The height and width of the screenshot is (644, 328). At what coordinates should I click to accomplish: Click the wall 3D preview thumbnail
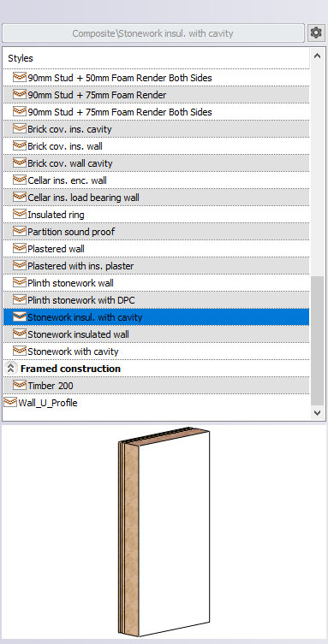164,532
